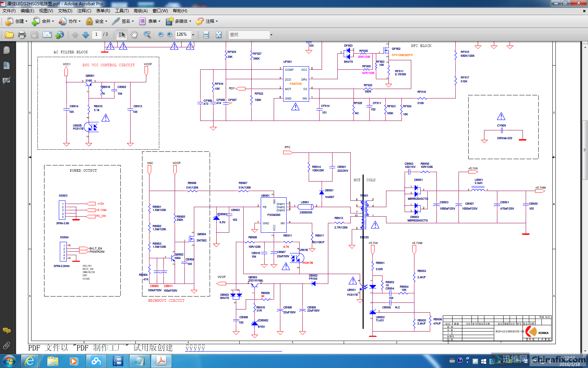Open the 编辑(E) menu
Viewport: 588px width, 368px height.
pos(27,11)
